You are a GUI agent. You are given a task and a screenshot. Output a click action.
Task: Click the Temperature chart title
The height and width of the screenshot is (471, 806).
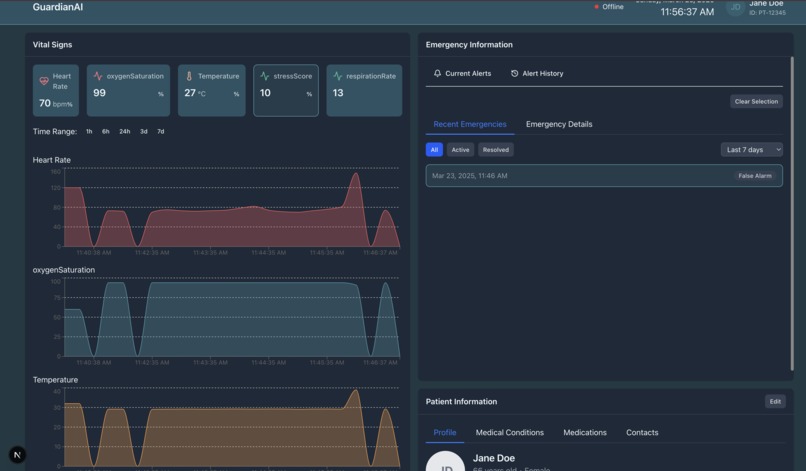click(55, 380)
